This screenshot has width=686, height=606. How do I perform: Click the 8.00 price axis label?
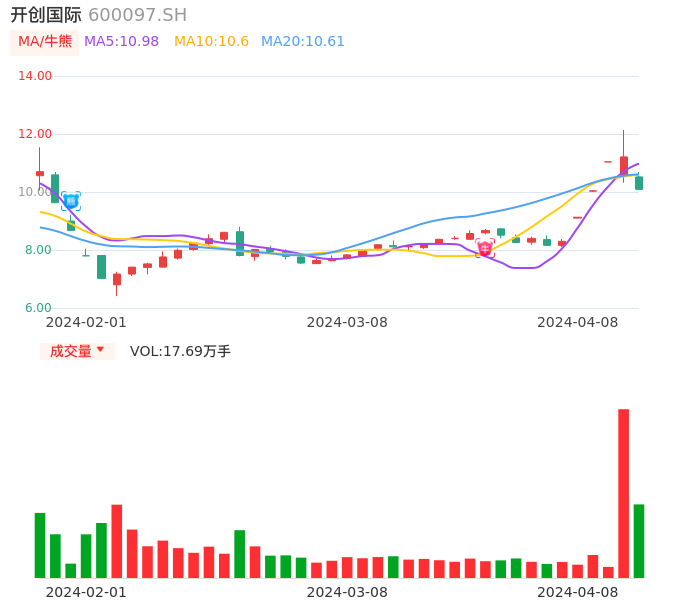38,250
